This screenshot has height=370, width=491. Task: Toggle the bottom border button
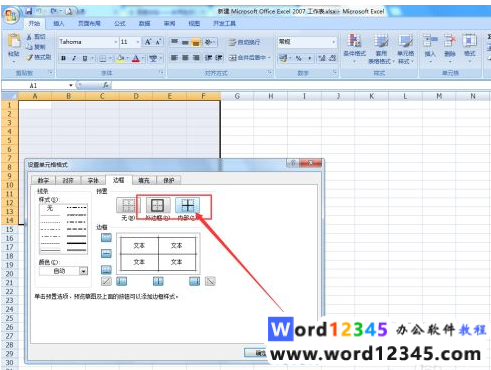point(106,269)
